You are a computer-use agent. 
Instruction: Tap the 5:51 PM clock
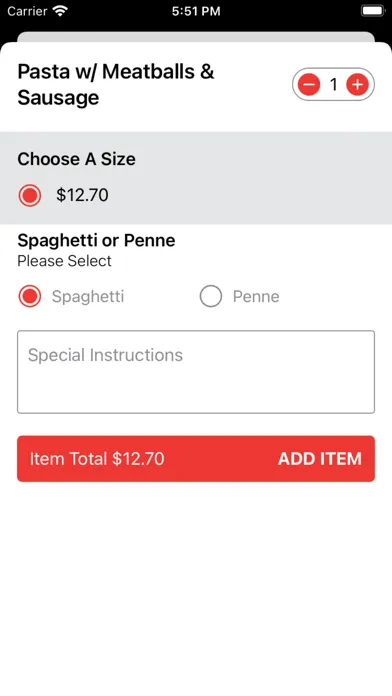196,11
